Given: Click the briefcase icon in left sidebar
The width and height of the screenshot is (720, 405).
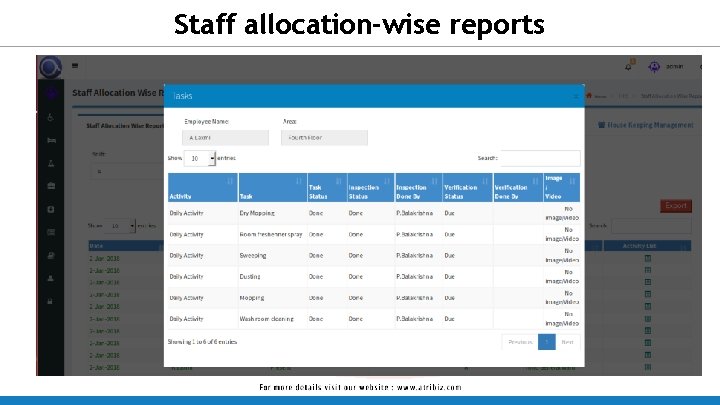Looking at the screenshot, I should tap(51, 186).
